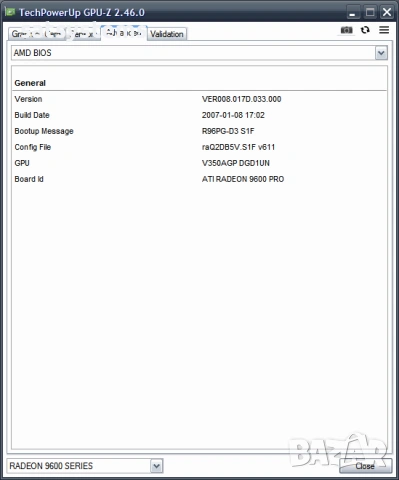
Task: Select value R96PG-D3 S1F
Action: [x=228, y=131]
